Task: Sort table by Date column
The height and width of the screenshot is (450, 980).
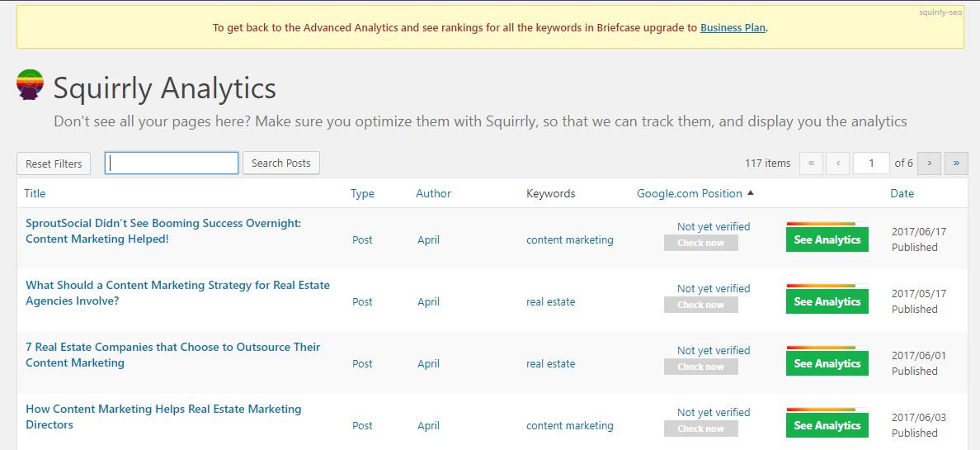Action: (x=902, y=193)
